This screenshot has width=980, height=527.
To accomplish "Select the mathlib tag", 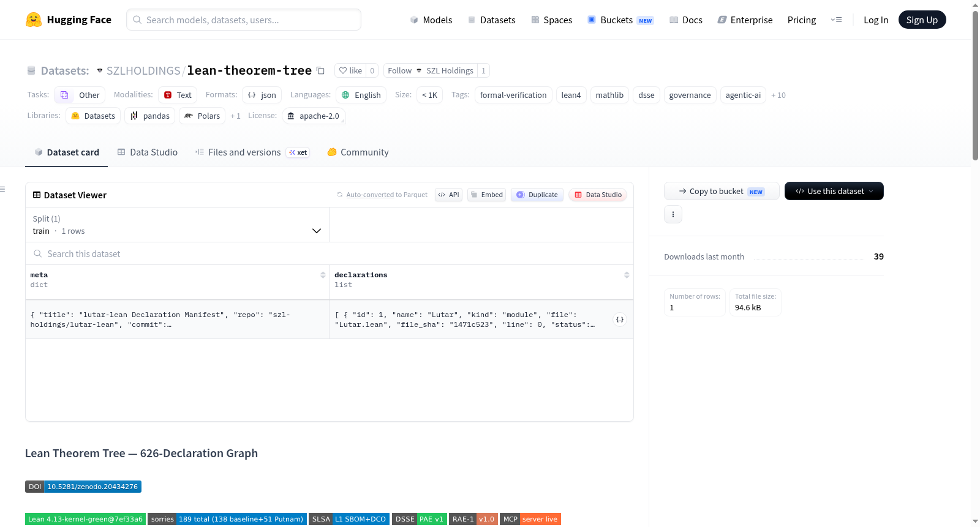I will [609, 95].
